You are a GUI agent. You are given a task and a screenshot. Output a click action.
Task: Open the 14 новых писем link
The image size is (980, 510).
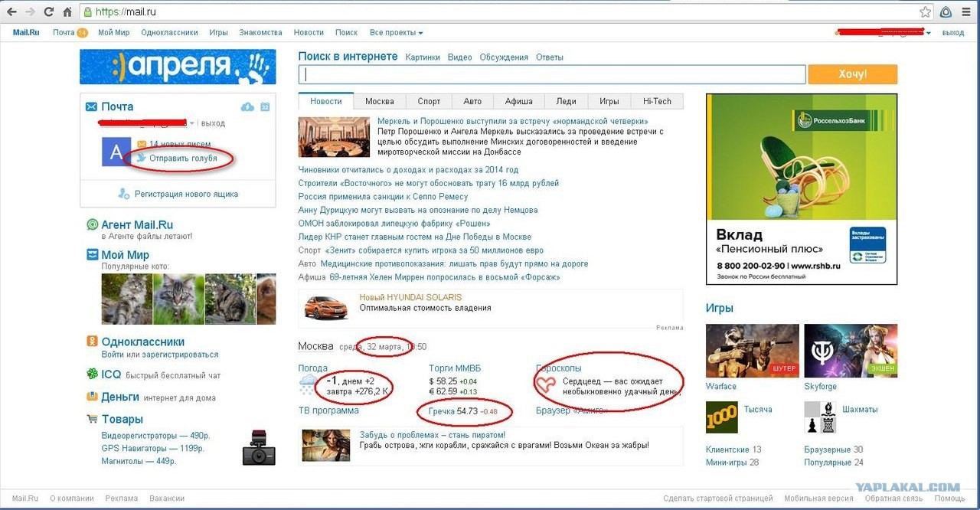pyautogui.click(x=180, y=144)
